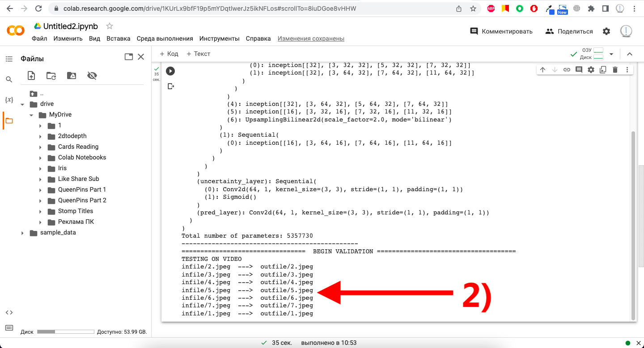
Task: Expand the Cards Reading folder
Action: 40,147
